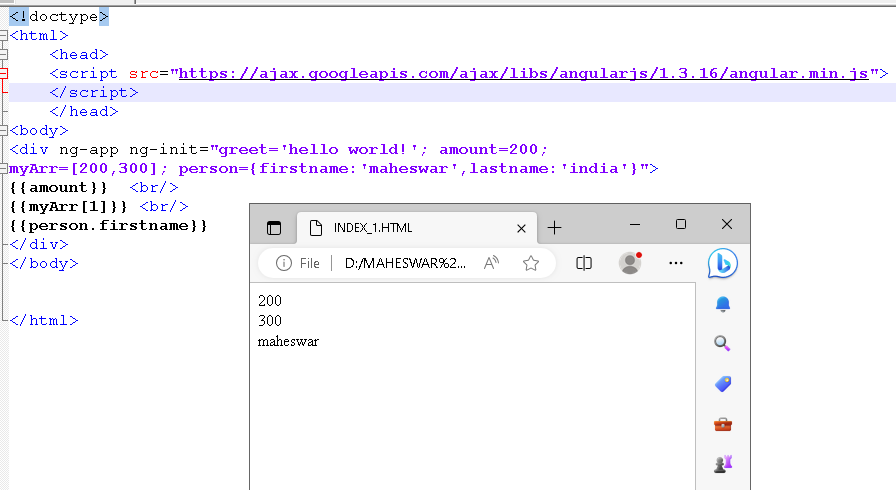Screen dimensions: 896x490
Task: Open the Search sidebar magnifier icon
Action: pyautogui.click(x=722, y=343)
